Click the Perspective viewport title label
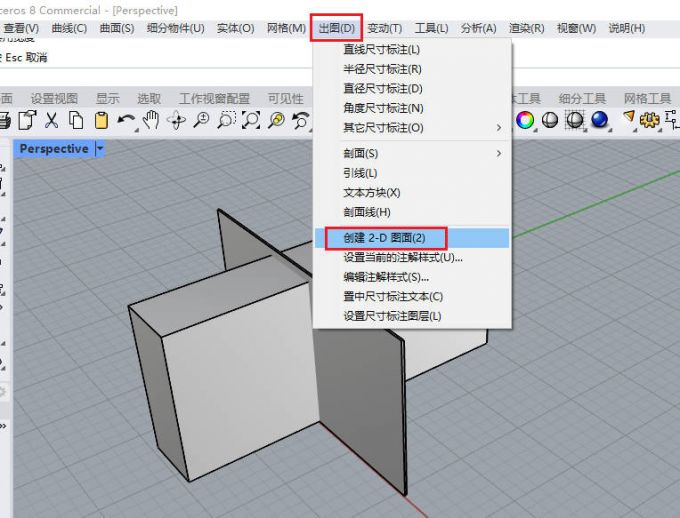This screenshot has width=680, height=518. pos(54,149)
